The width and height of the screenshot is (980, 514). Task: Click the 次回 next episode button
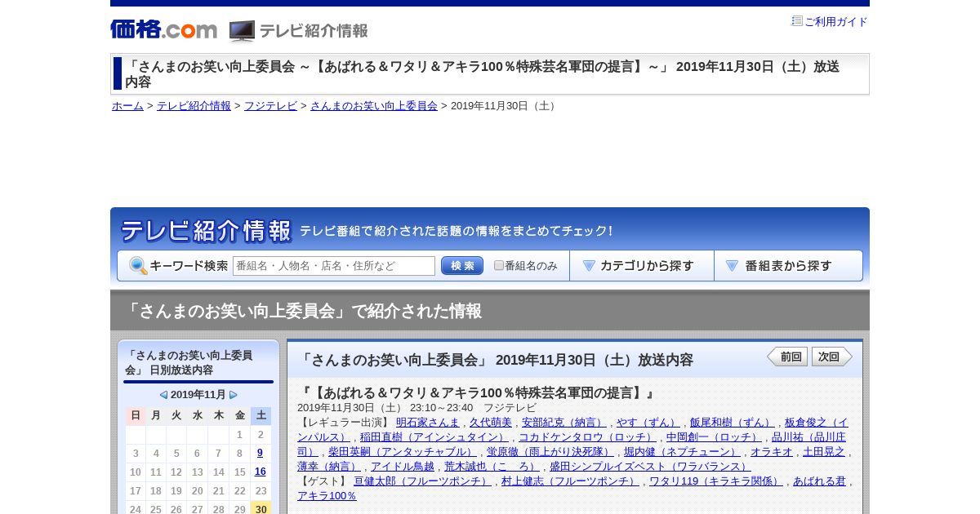click(x=832, y=357)
